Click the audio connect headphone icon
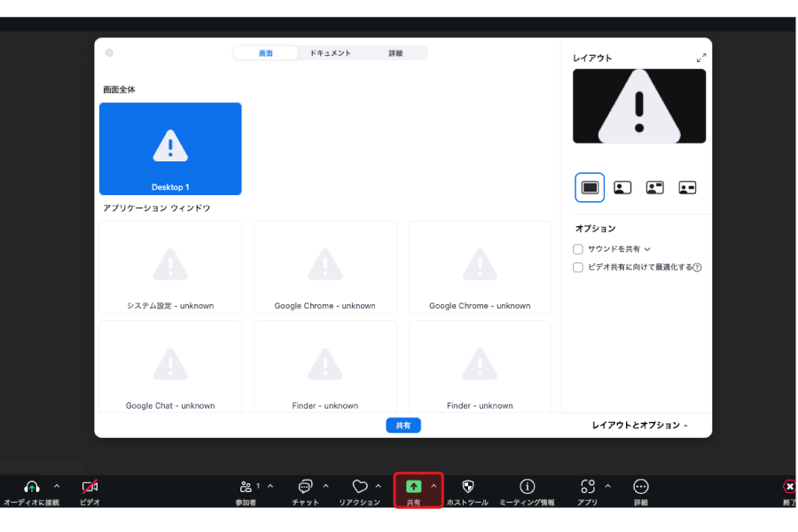Image resolution: width=798 pixels, height=532 pixels. pos(32,487)
